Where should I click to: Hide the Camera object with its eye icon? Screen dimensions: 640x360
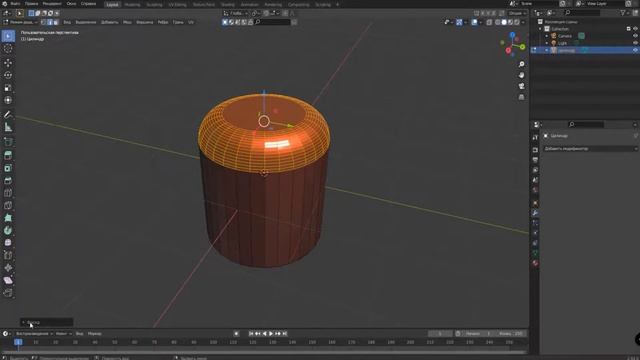pos(635,36)
